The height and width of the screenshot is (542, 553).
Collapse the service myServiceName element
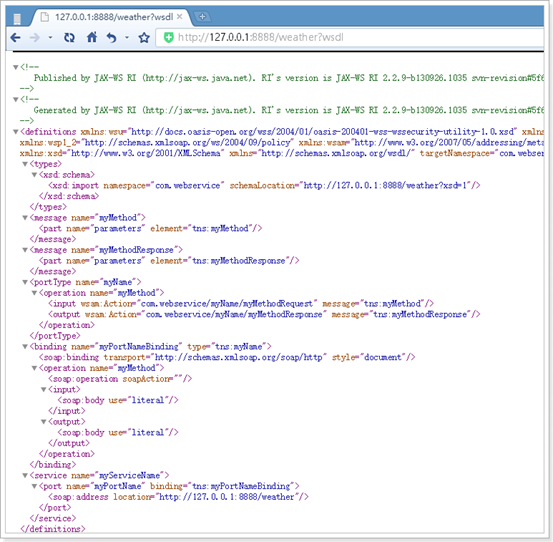click(25, 475)
